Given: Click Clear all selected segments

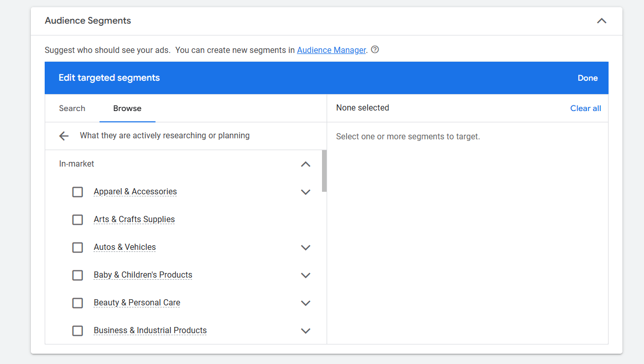Looking at the screenshot, I should tap(585, 108).
